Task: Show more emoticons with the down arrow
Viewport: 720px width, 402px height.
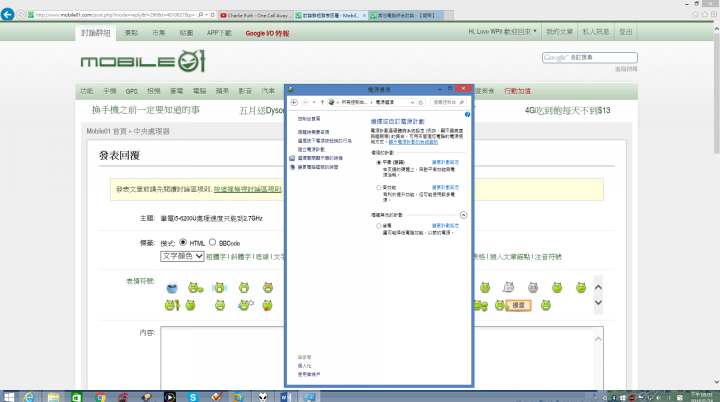Action: coord(598,302)
